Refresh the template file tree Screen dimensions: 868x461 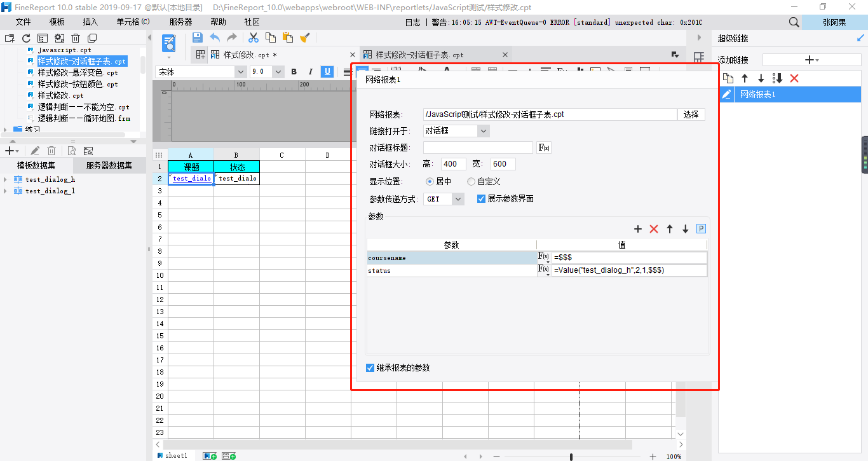26,39
